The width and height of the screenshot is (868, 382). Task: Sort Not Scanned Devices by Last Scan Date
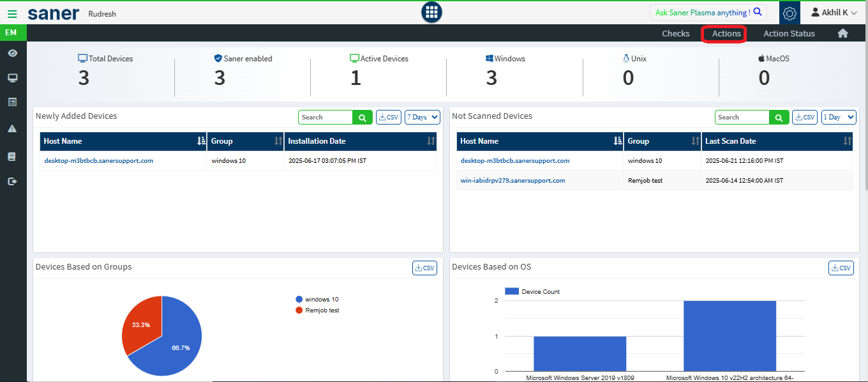click(848, 141)
